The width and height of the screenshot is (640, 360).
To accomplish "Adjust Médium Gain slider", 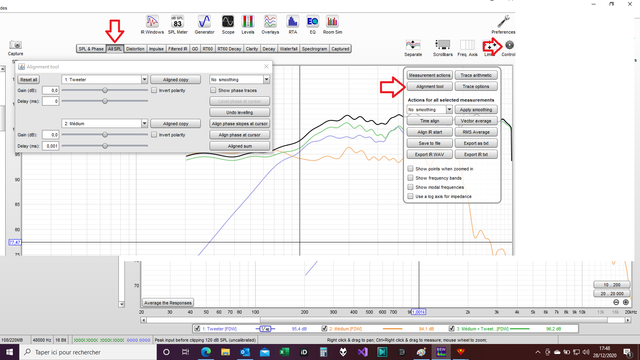I will click(x=105, y=134).
